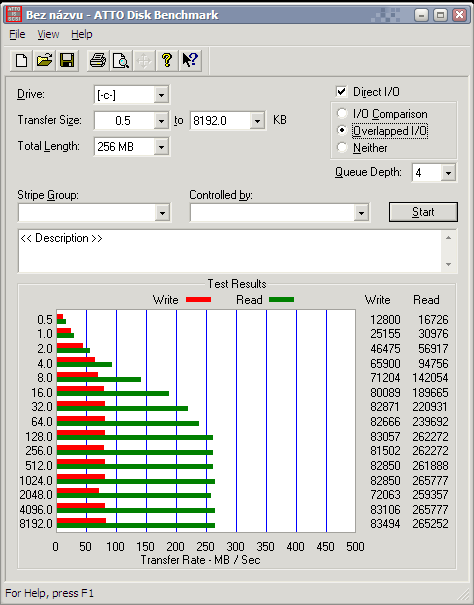The height and width of the screenshot is (605, 474).
Task: Click the Test Results group title
Action: click(237, 284)
